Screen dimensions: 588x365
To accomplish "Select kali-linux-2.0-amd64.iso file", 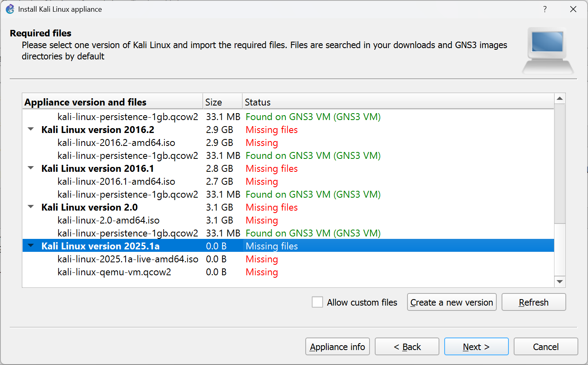I will coord(108,220).
